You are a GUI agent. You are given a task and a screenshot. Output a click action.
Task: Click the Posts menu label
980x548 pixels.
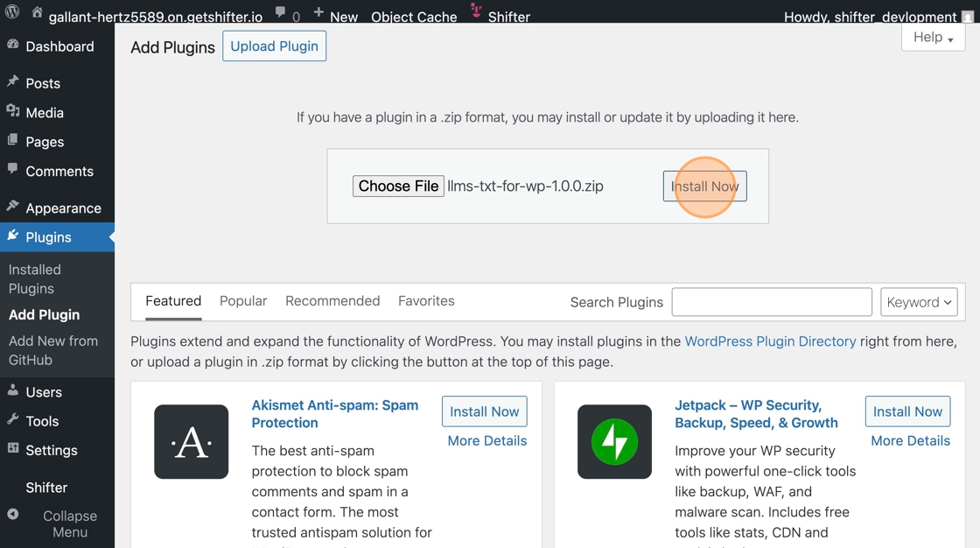point(43,83)
